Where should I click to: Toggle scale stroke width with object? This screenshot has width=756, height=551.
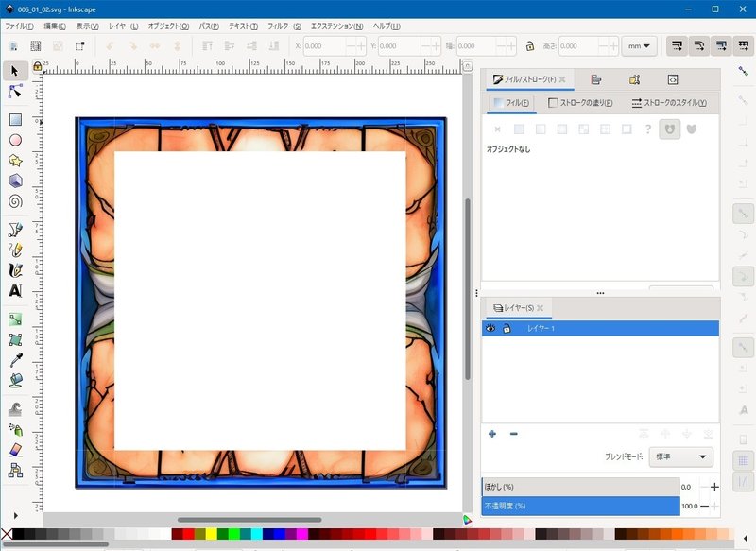pyautogui.click(x=677, y=46)
